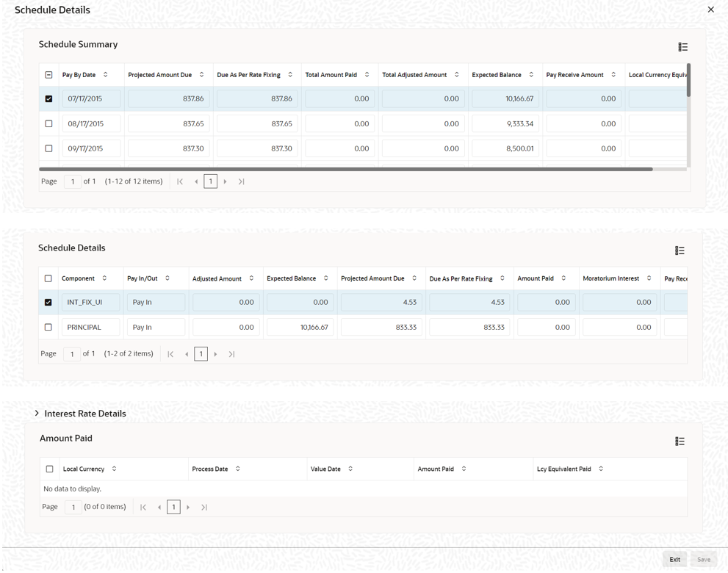The width and height of the screenshot is (728, 573).
Task: Go to previous page in Schedule Summary
Action: click(196, 181)
